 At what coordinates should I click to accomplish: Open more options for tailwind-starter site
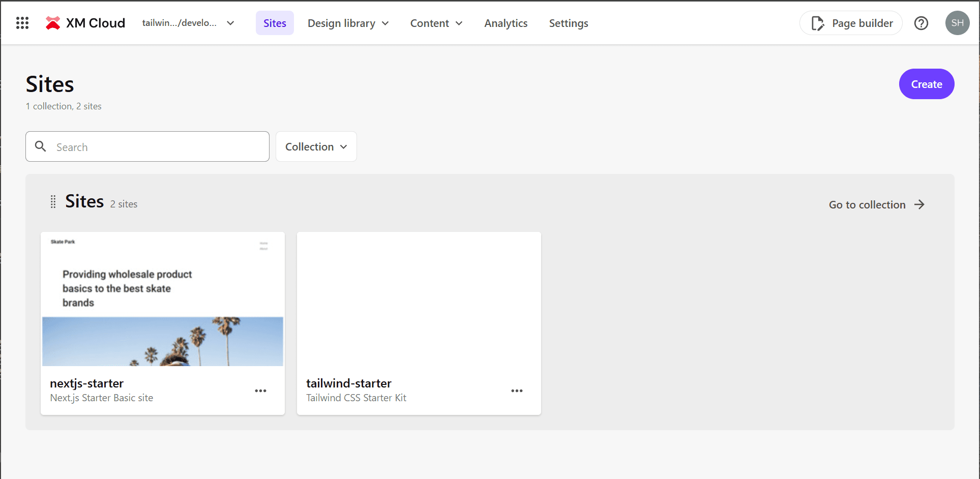pyautogui.click(x=517, y=391)
